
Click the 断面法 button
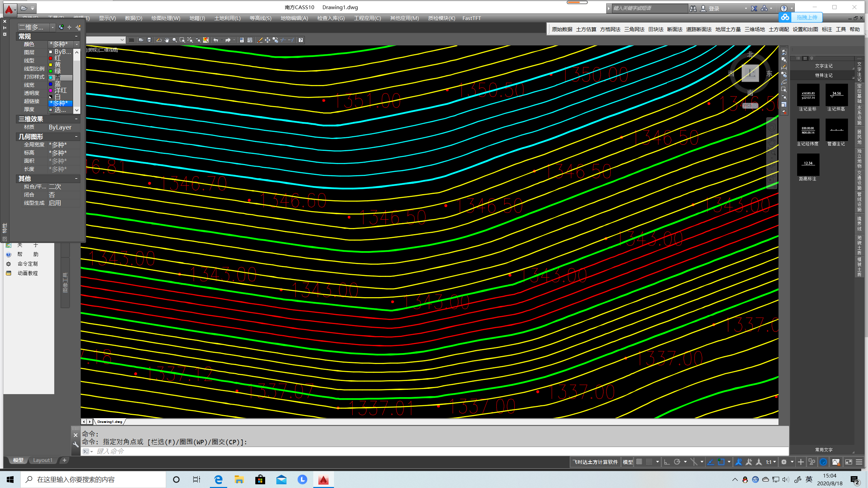pos(675,29)
